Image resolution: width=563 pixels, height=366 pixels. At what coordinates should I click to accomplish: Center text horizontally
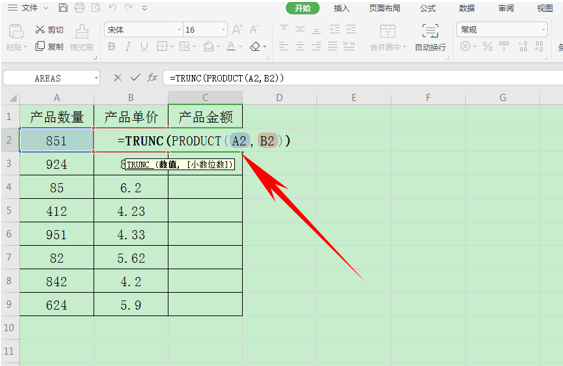point(300,46)
